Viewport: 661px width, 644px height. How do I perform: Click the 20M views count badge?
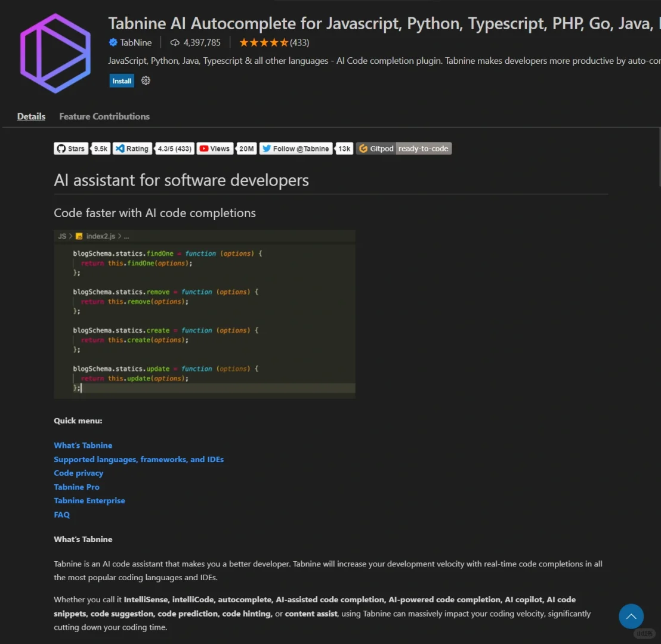tap(246, 148)
